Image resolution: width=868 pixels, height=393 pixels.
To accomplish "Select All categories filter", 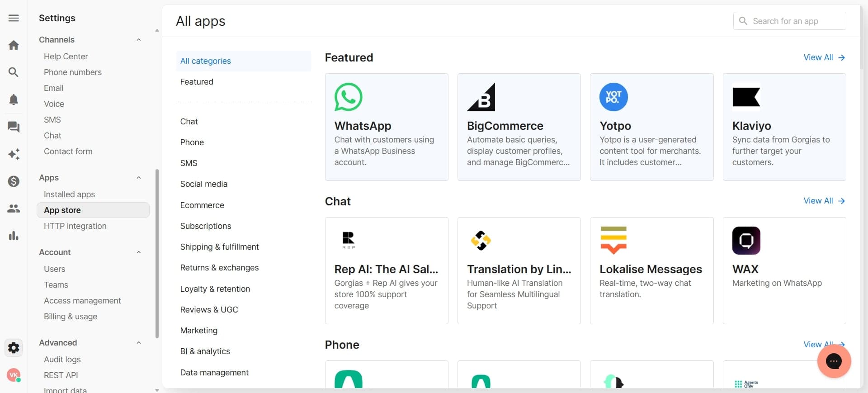I will pos(243,61).
